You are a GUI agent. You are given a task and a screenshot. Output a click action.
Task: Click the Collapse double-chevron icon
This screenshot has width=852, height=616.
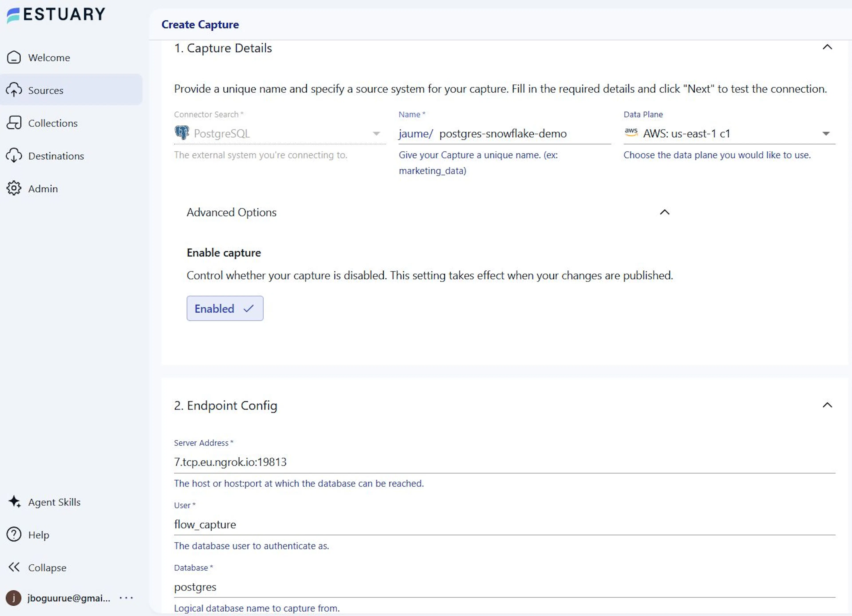(x=14, y=567)
